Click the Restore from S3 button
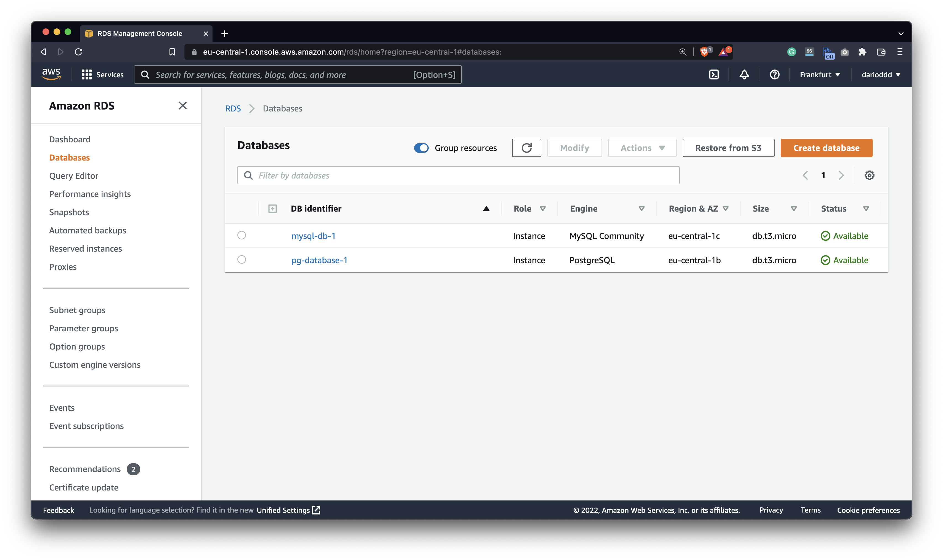 (728, 148)
